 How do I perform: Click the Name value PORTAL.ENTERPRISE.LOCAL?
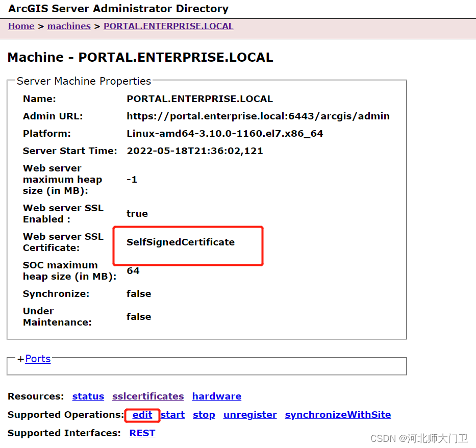[200, 99]
